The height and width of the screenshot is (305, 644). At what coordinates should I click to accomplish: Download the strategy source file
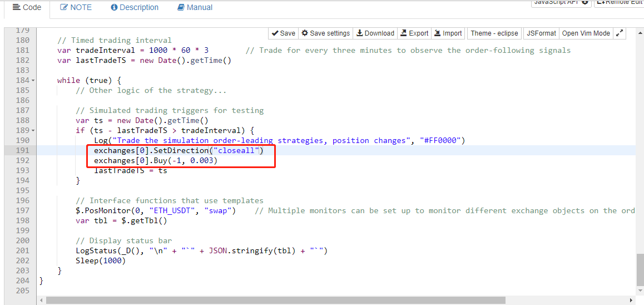(375, 33)
